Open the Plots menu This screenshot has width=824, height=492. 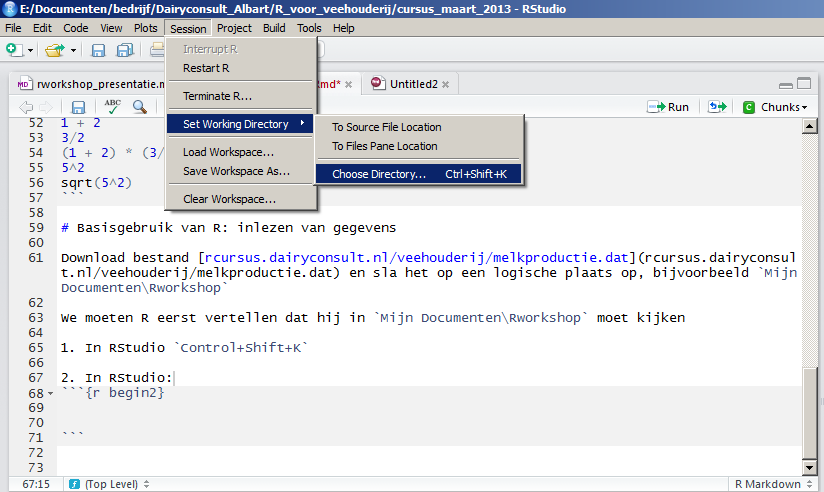[145, 28]
